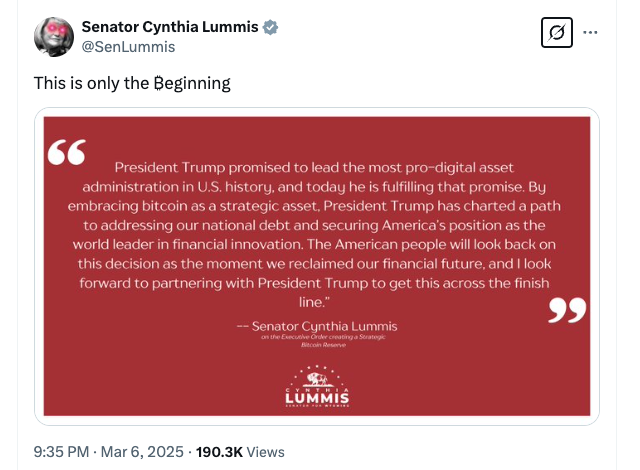Open the Grok slashed-square icon

[x=556, y=33]
